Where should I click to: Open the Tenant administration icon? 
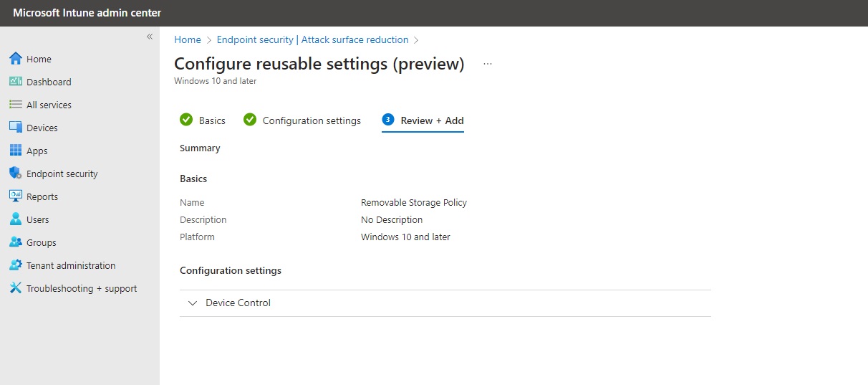(16, 265)
